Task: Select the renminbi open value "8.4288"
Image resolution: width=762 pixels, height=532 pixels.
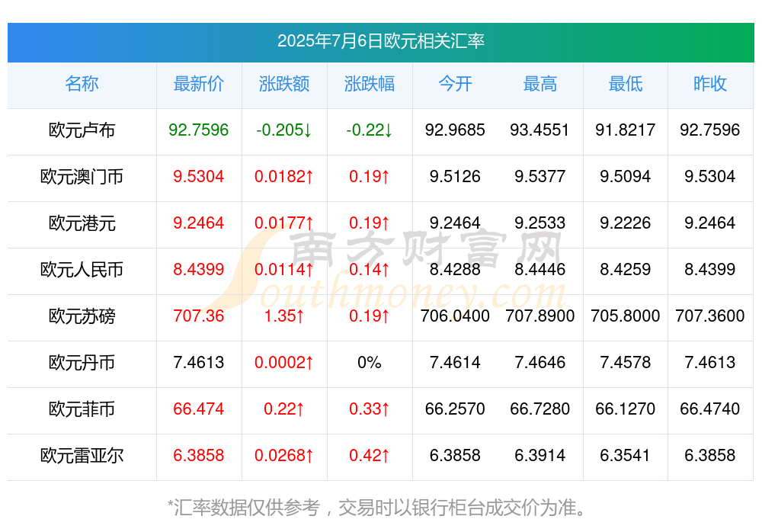Action: pos(455,269)
